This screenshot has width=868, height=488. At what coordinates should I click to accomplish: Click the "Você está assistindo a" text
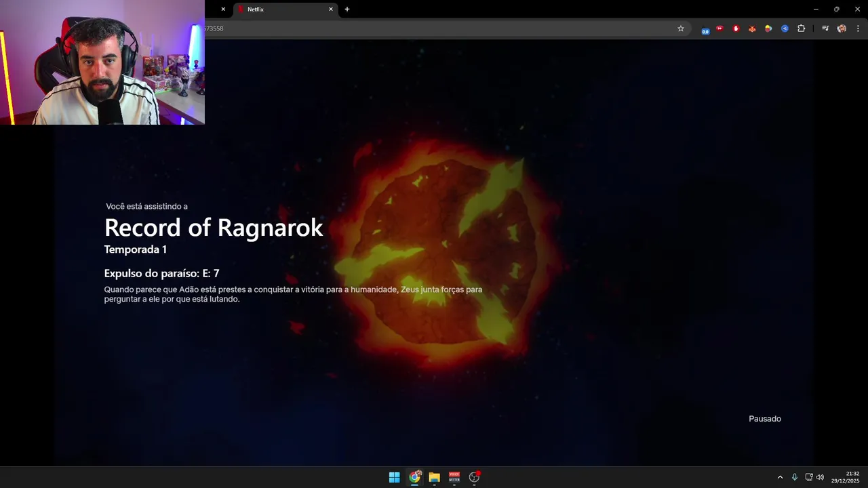[146, 206]
